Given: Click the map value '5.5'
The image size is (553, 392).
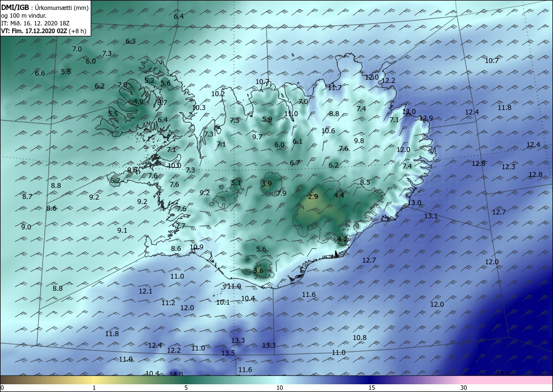Looking at the screenshot, I should (x=113, y=113).
